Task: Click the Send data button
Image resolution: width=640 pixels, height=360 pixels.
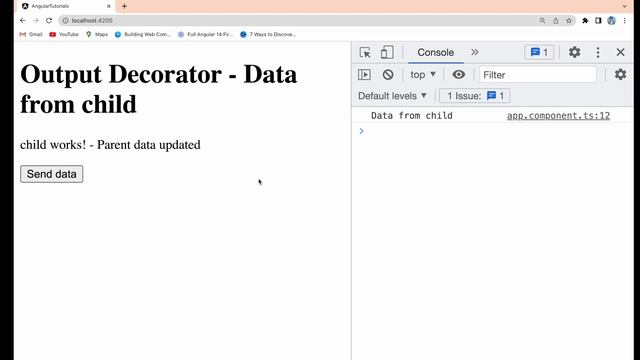Action: [x=51, y=174]
